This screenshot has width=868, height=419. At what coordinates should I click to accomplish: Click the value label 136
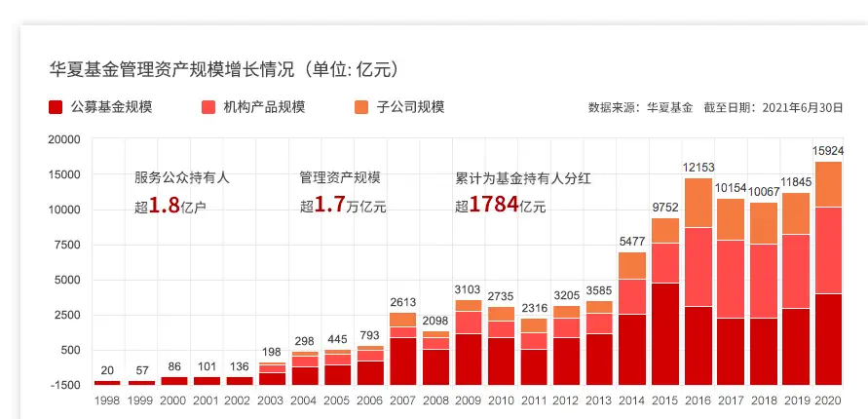(239, 365)
